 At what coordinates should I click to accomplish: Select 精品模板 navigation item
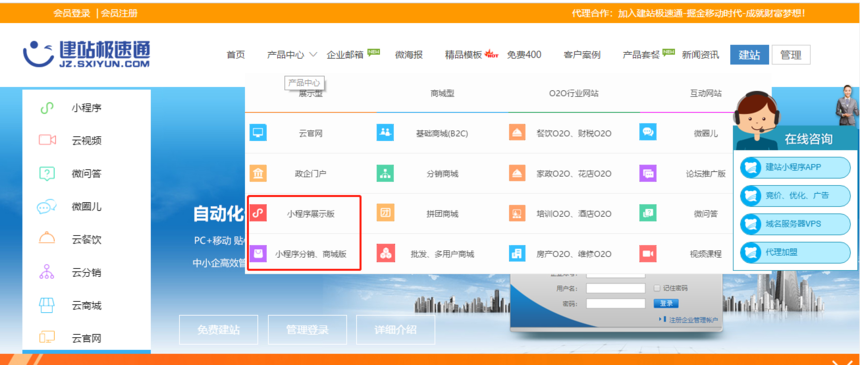pos(463,54)
